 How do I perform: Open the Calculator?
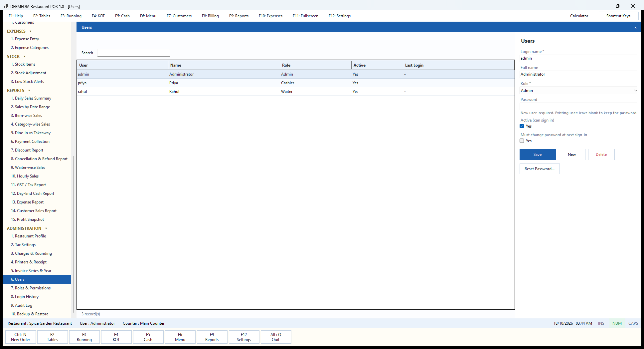579,16
